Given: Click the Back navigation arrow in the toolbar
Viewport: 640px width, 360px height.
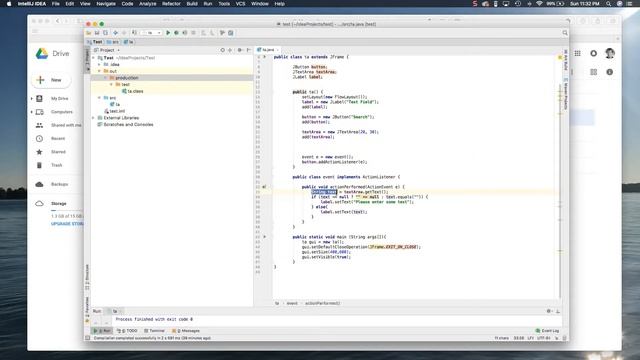Looking at the screenshot, I should coord(116,33).
